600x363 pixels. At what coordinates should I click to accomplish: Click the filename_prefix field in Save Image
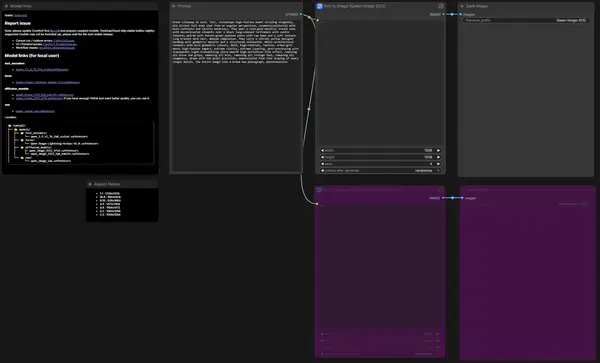click(x=526, y=20)
